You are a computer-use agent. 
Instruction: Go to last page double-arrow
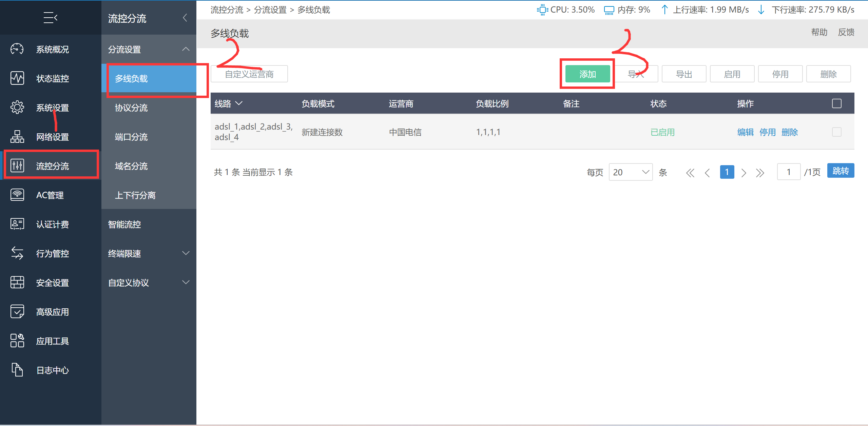coord(760,173)
